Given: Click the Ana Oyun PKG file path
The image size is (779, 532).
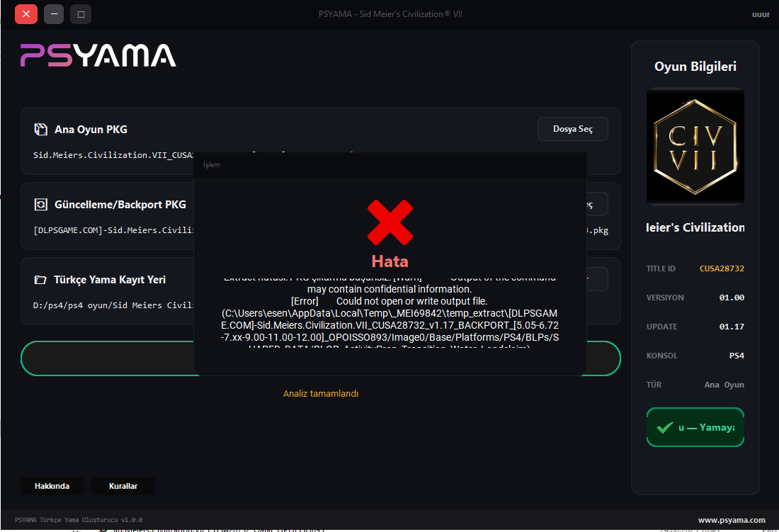Looking at the screenshot, I should pyautogui.click(x=113, y=155).
